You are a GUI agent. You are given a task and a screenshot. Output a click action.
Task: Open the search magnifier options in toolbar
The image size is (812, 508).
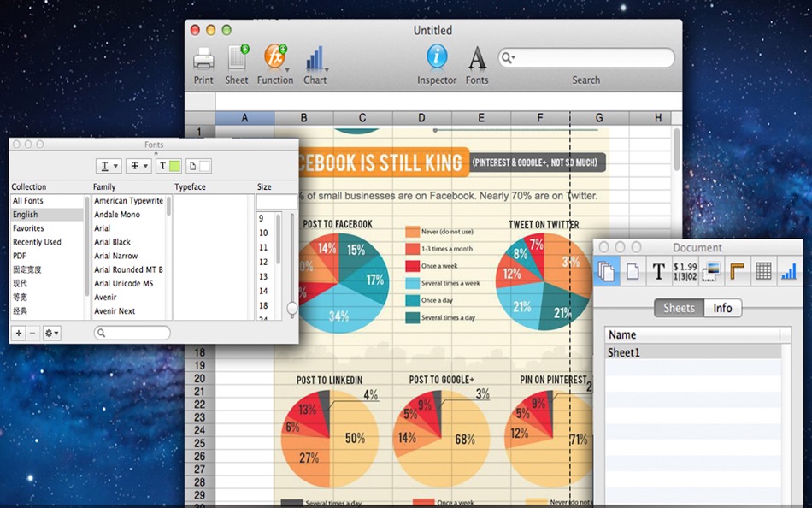[x=508, y=57]
